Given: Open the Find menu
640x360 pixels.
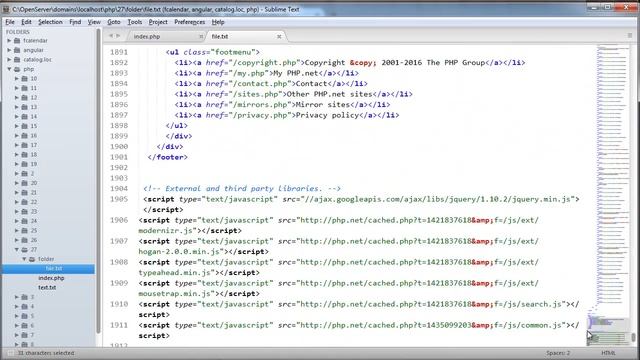Looking at the screenshot, I should (75, 22).
